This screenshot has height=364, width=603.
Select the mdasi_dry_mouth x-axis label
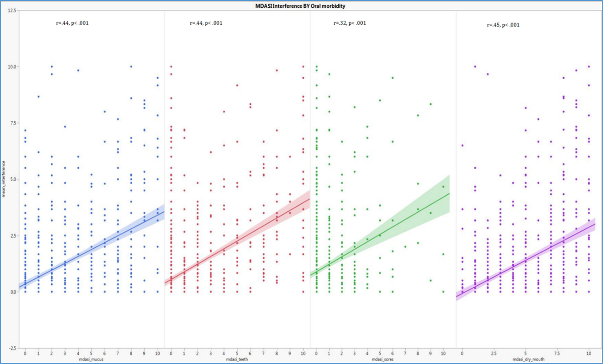pos(528,359)
